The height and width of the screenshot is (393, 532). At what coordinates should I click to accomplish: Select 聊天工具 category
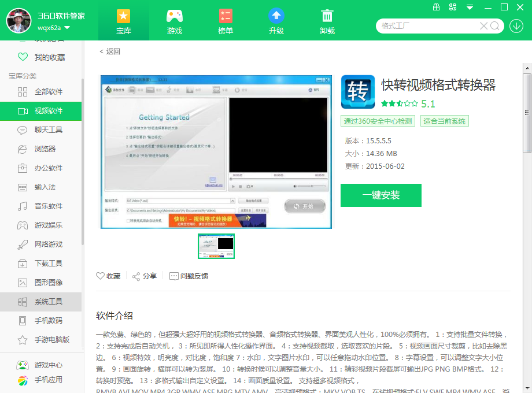(x=40, y=130)
